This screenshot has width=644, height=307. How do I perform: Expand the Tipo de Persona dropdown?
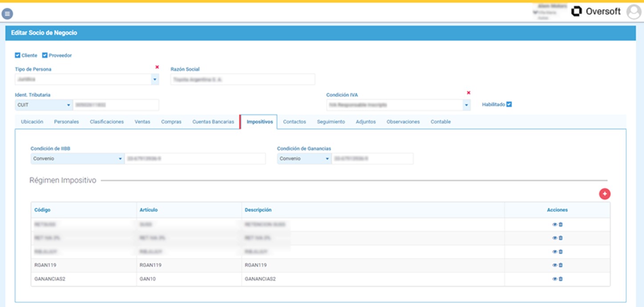pos(155,79)
